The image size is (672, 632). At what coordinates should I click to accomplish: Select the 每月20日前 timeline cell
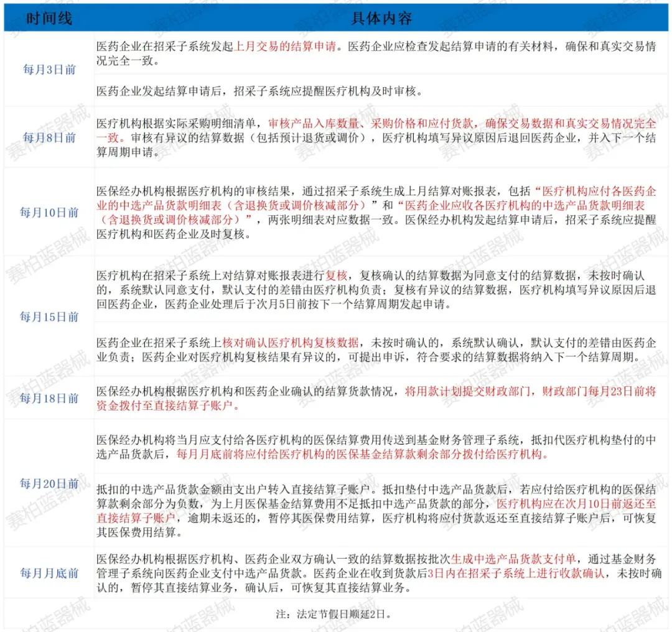tap(49, 483)
